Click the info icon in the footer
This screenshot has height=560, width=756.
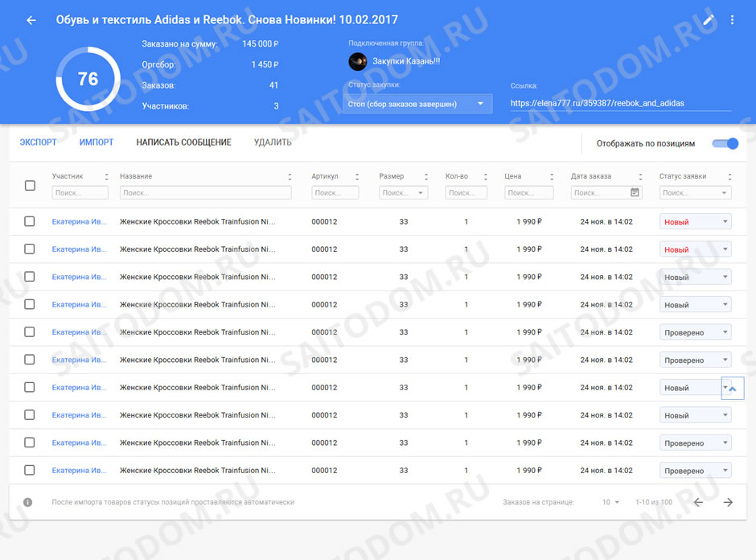[x=28, y=502]
